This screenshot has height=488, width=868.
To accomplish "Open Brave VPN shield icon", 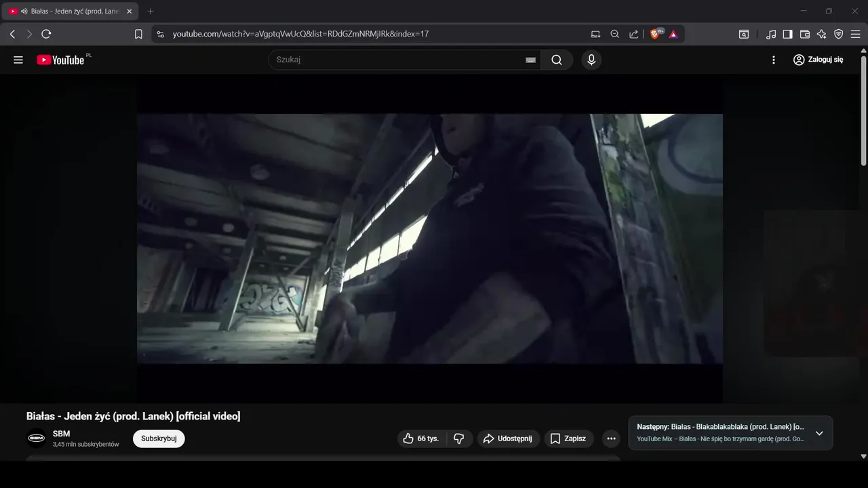I will (838, 34).
